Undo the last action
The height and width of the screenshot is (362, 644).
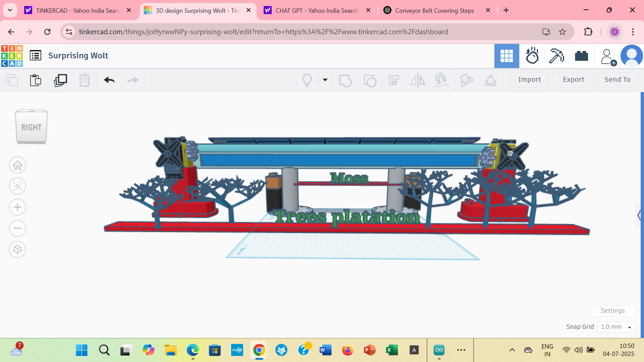(109, 80)
